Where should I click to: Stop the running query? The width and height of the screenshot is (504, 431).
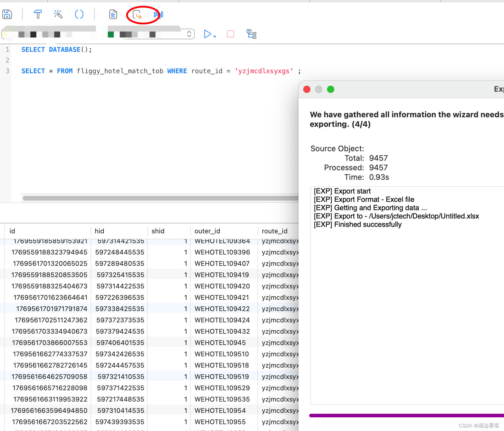230,34
